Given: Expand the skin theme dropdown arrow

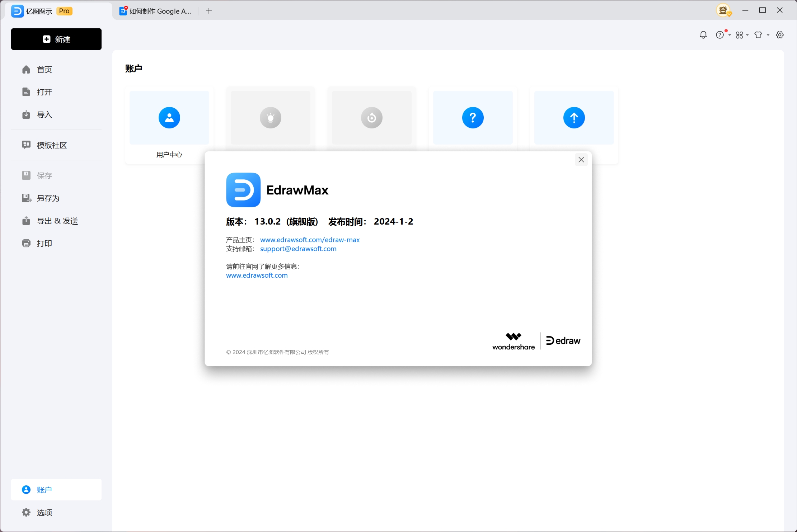Looking at the screenshot, I should pyautogui.click(x=768, y=35).
